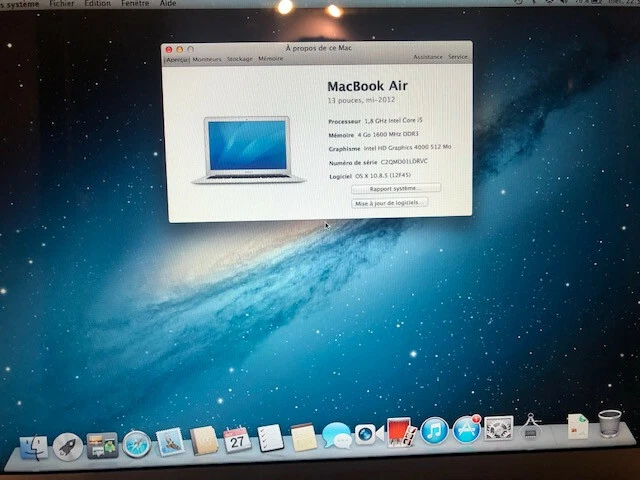
Task: Click the MacBook Air heading
Action: point(367,86)
